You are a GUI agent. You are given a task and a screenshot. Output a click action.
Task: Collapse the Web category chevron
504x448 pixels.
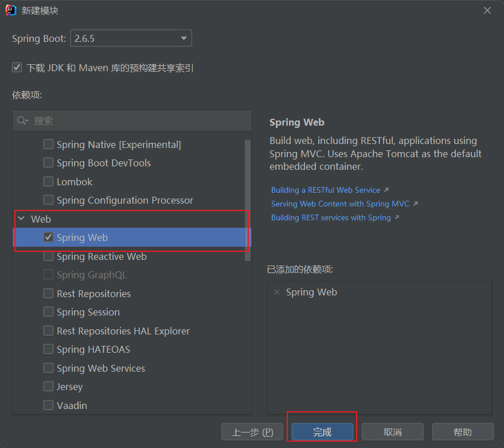(22, 219)
